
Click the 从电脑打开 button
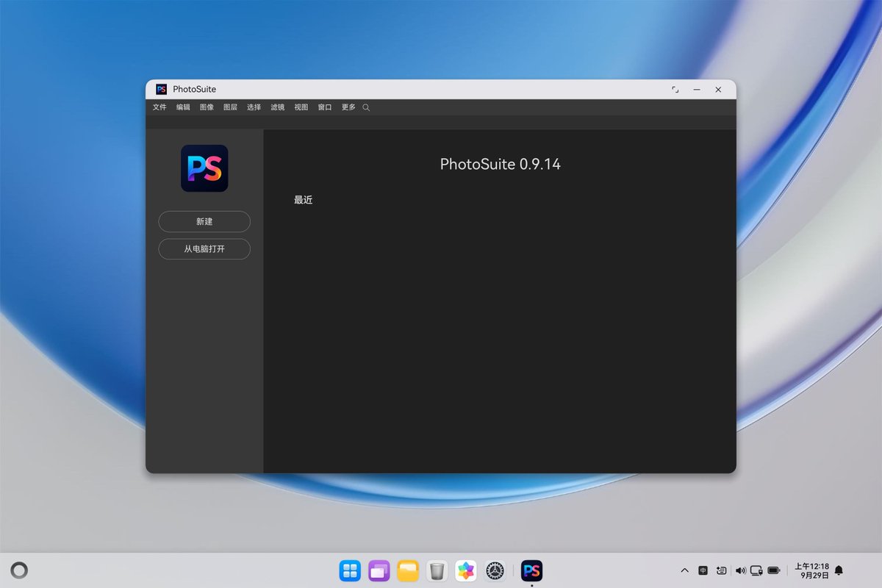click(x=204, y=249)
